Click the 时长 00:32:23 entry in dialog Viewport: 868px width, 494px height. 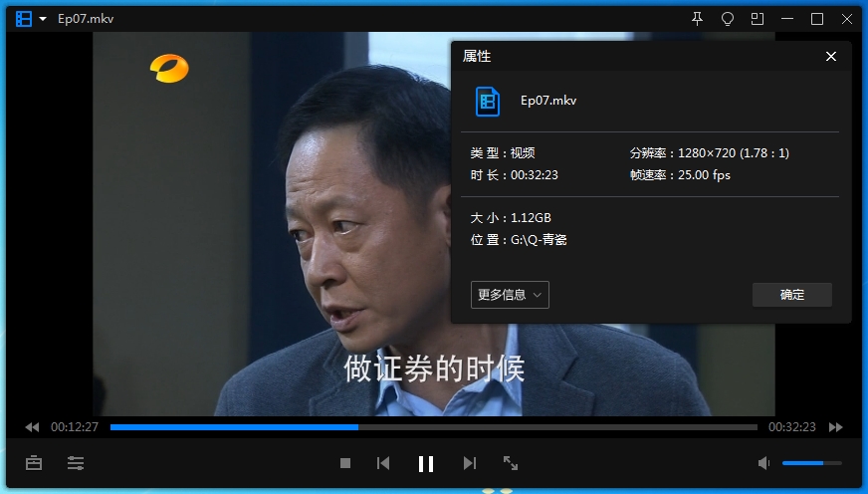(x=515, y=175)
